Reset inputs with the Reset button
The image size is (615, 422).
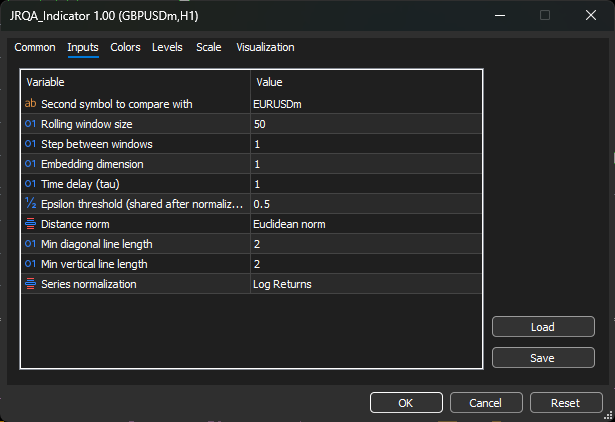pos(566,403)
